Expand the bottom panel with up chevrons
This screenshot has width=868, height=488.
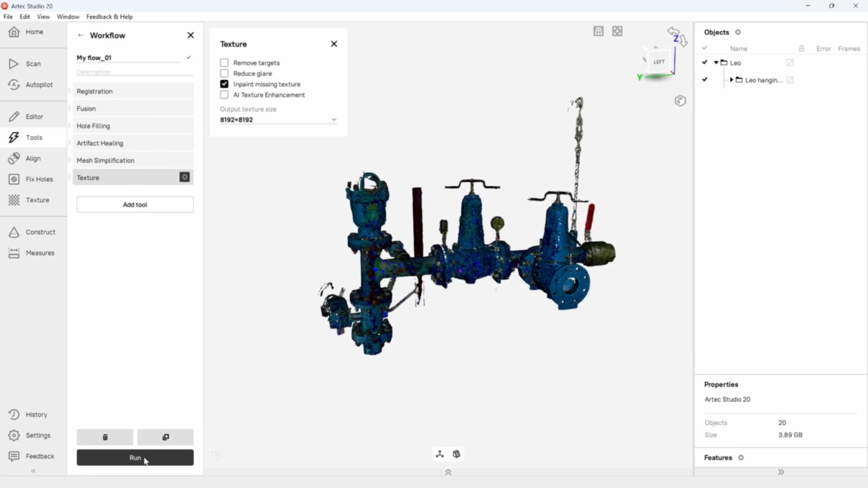(448, 472)
